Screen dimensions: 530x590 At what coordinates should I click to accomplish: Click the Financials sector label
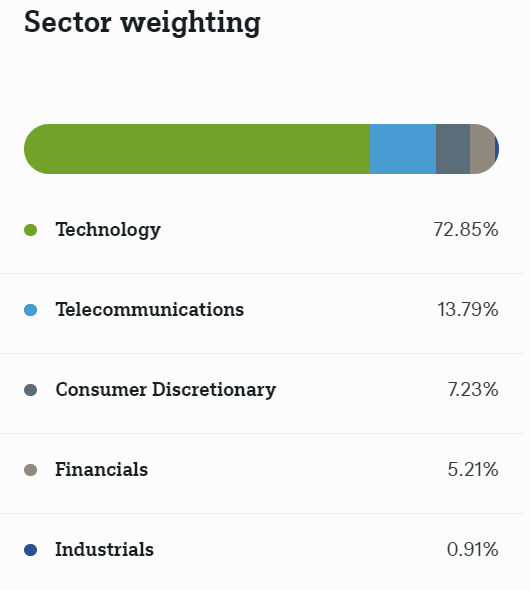tap(102, 470)
